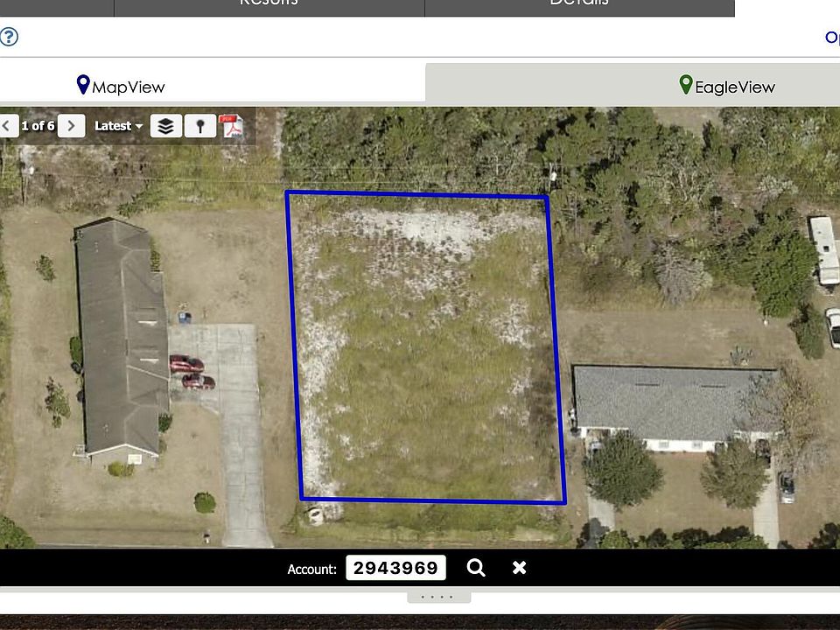Click the panel resize handle dots
Screen dimensions: 840x630
pos(438,597)
